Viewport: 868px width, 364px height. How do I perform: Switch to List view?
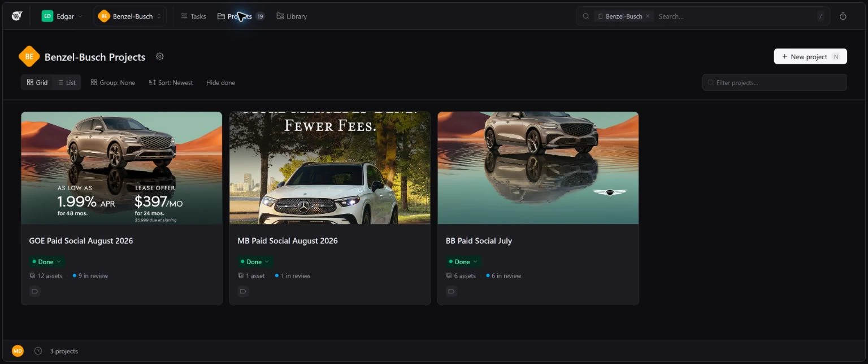point(67,82)
